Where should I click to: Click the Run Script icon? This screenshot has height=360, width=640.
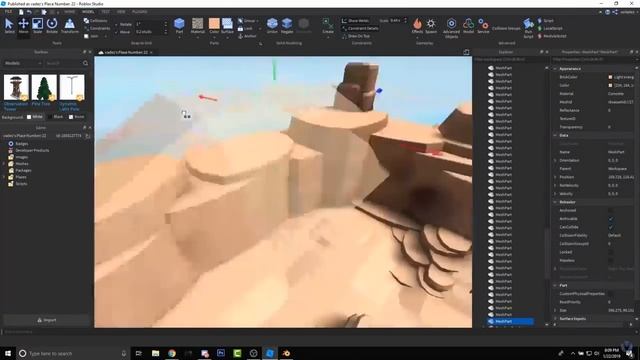(528, 28)
